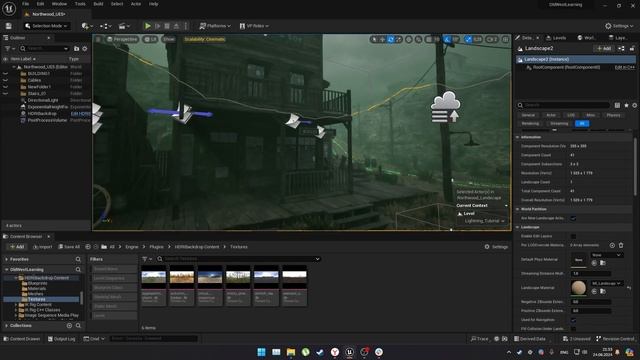Toggle Used for Navigation checkbox
The image size is (640, 360).
(573, 320)
